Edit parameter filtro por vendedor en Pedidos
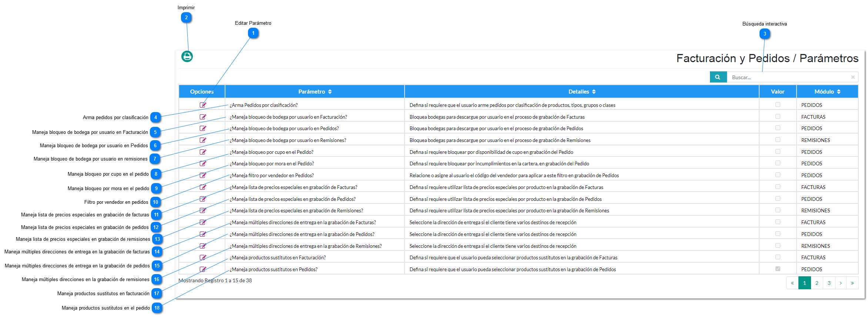The height and width of the screenshot is (317, 868). coord(203,175)
